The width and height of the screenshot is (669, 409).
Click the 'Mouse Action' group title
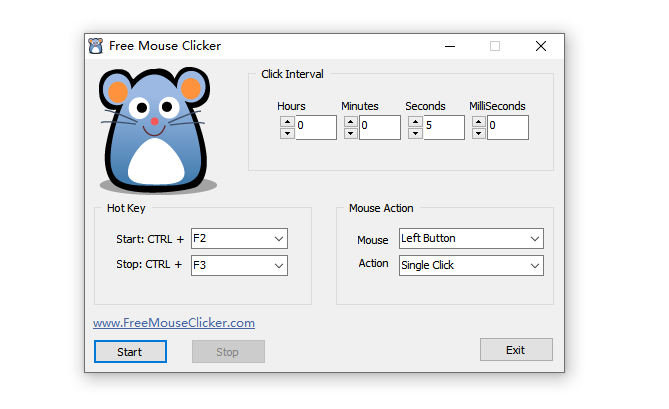(381, 208)
